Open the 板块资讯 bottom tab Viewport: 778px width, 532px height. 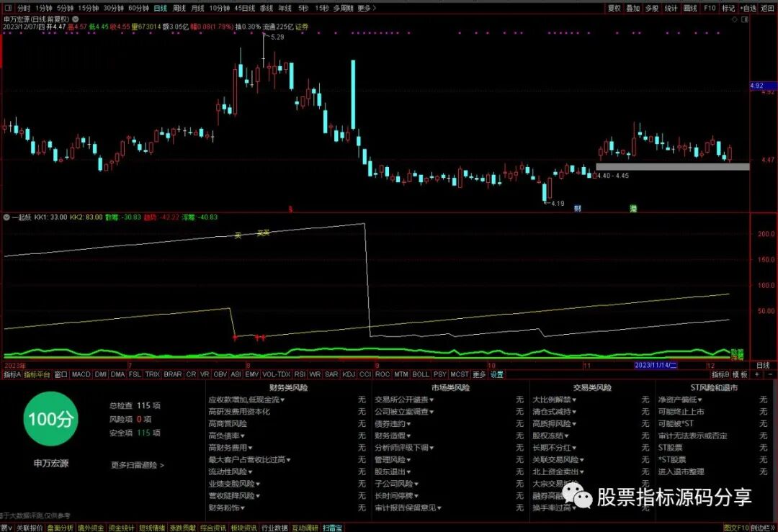(243, 528)
